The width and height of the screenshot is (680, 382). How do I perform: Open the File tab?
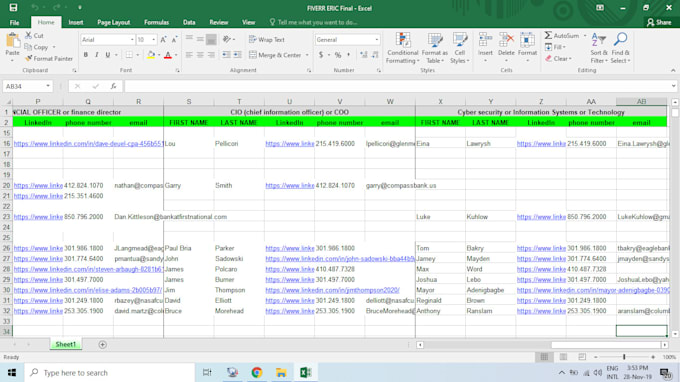coord(14,23)
